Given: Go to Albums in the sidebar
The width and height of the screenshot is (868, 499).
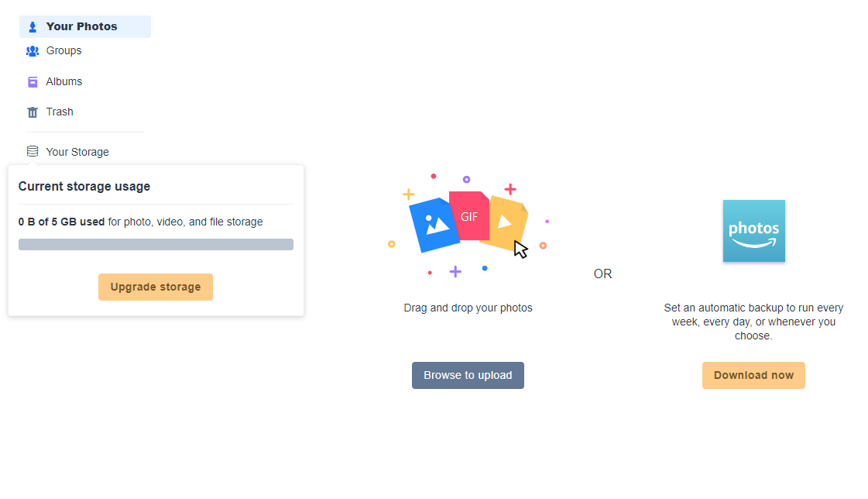Looking at the screenshot, I should [x=63, y=81].
